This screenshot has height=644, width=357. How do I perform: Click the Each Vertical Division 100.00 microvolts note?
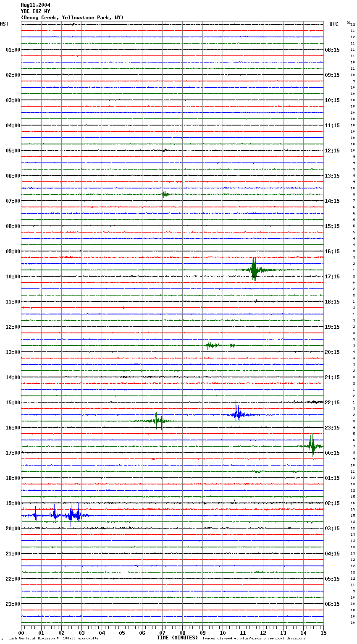click(53, 639)
